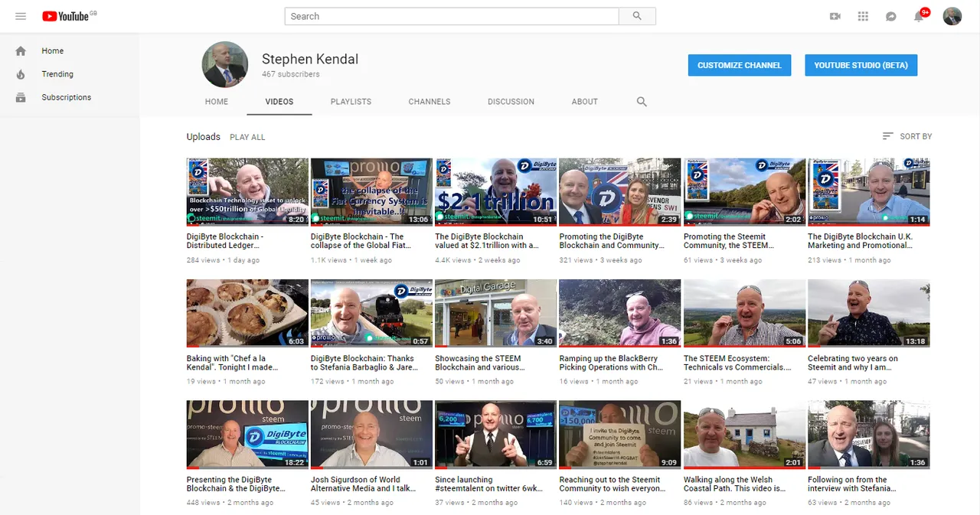The image size is (980, 515).
Task: Open the steam train 0:57 thumbnail
Action: (371, 314)
